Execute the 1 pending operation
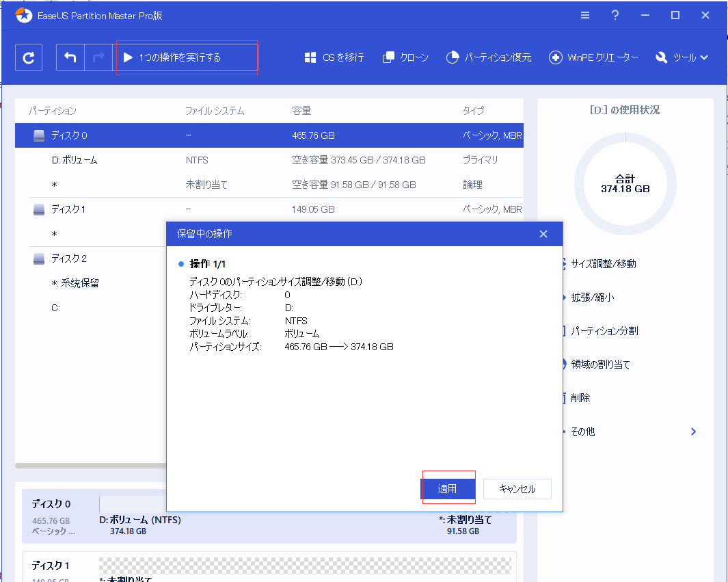 (181, 58)
